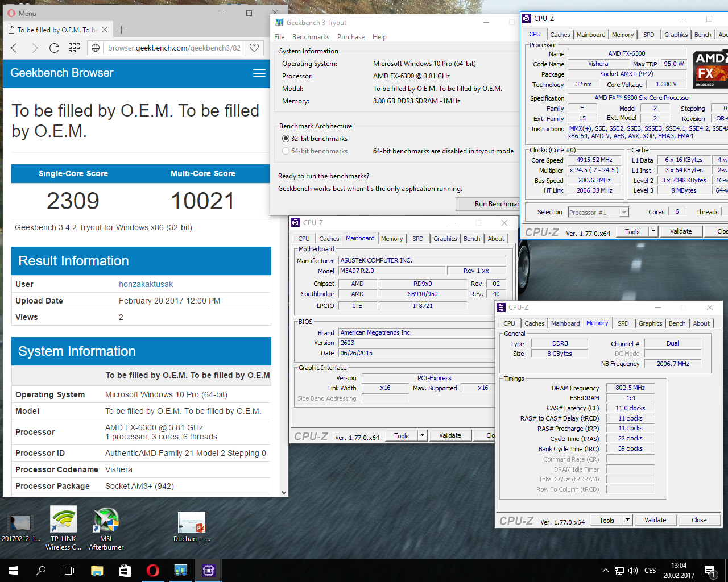Open Help menu in Geekbench
728x582 pixels.
pos(379,37)
